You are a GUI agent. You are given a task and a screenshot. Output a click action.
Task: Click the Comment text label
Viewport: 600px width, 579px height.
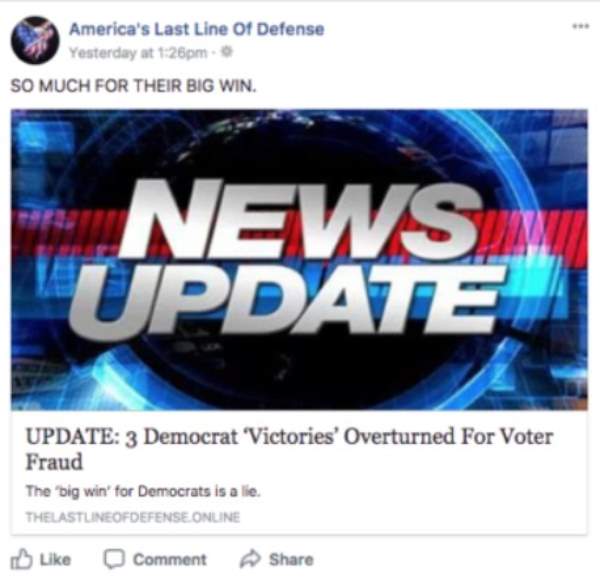[170, 559]
